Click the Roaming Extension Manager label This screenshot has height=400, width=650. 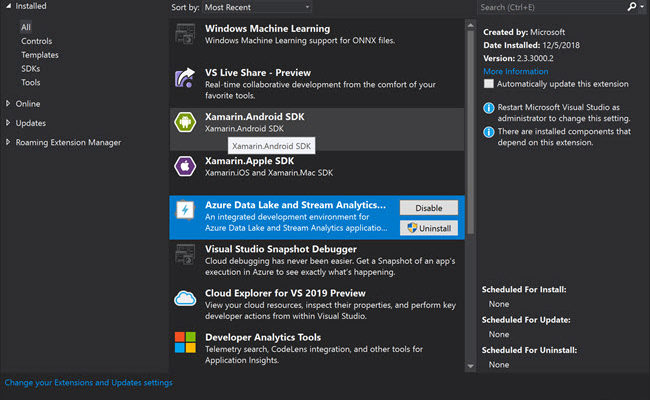pyautogui.click(x=68, y=143)
